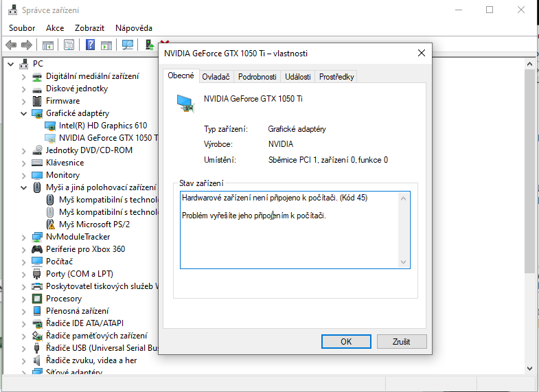Switch to the Podrobnosti tab
This screenshot has width=539, height=392.
pos(257,77)
